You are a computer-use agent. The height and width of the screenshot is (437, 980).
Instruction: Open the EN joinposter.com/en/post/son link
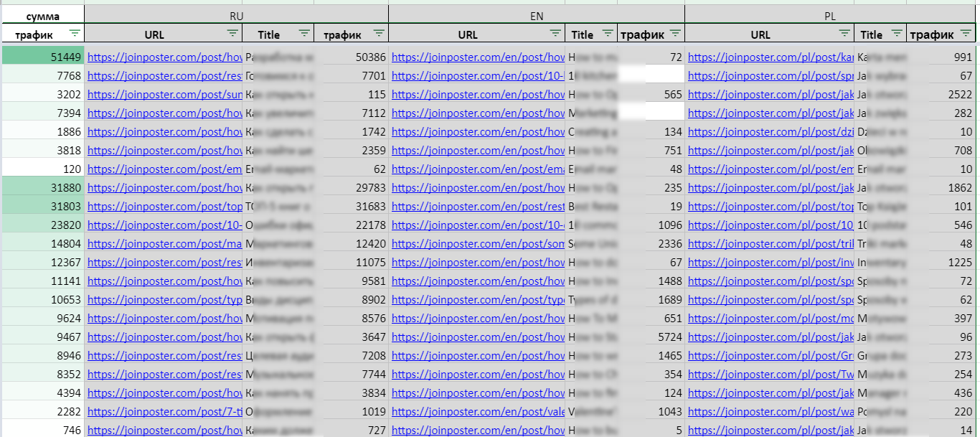click(479, 243)
